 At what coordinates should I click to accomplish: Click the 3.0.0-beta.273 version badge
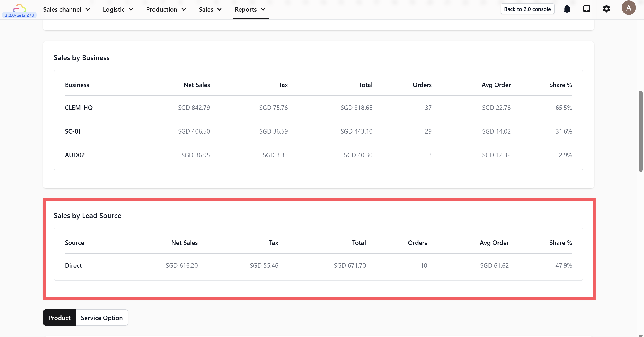19,15
